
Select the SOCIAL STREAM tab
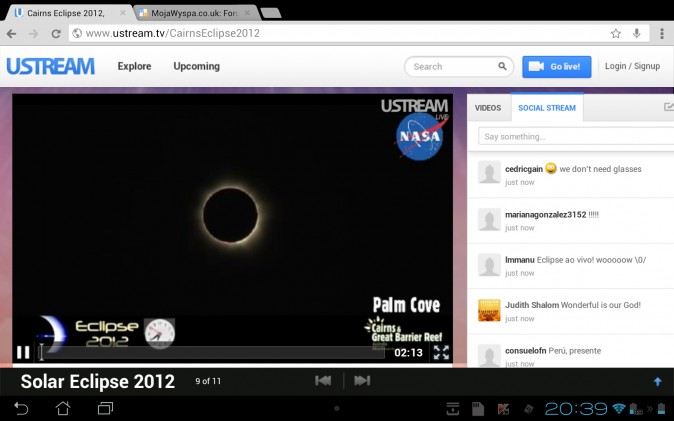547,108
